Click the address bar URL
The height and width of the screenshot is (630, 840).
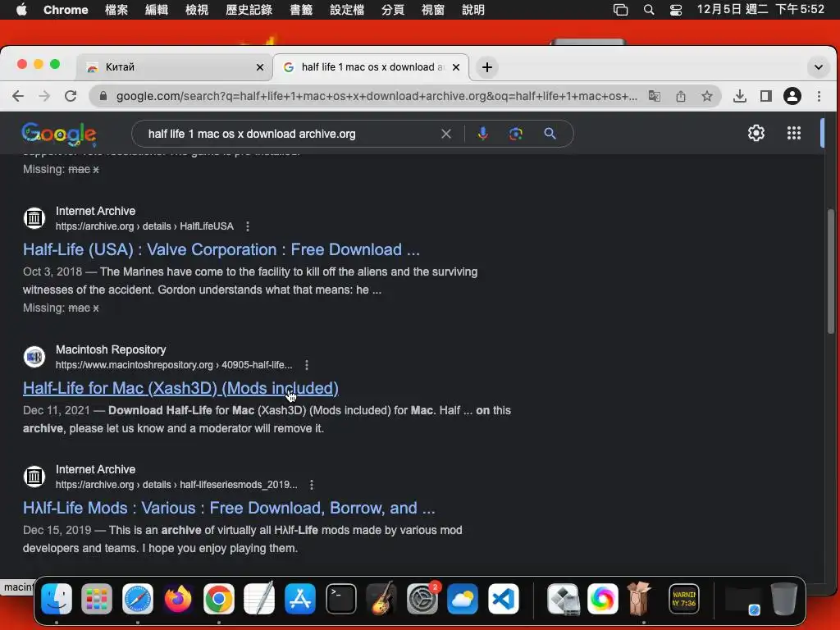click(x=377, y=96)
